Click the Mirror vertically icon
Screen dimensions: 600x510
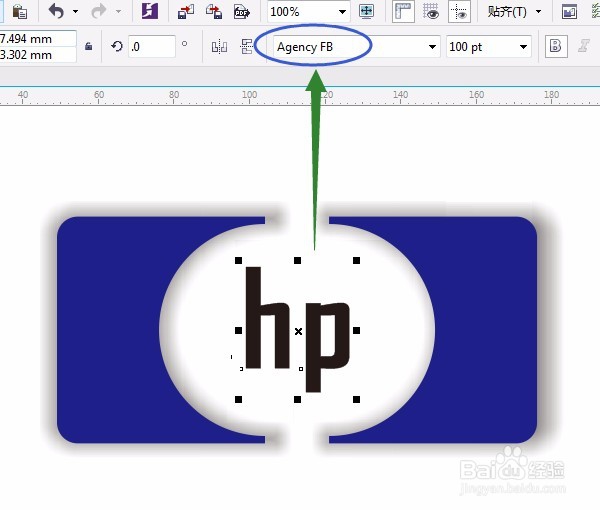(247, 47)
